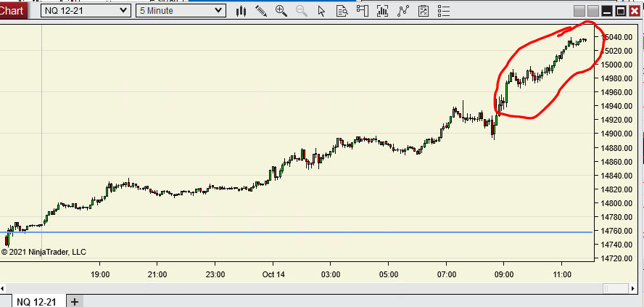Add a new tab with plus button
This screenshot has width=644, height=307.
(75, 302)
